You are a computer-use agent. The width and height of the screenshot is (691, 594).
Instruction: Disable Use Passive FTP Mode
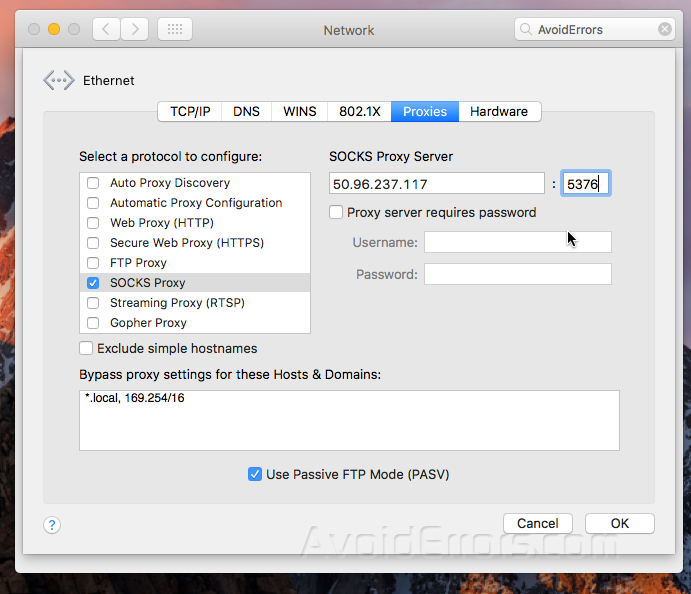click(255, 474)
